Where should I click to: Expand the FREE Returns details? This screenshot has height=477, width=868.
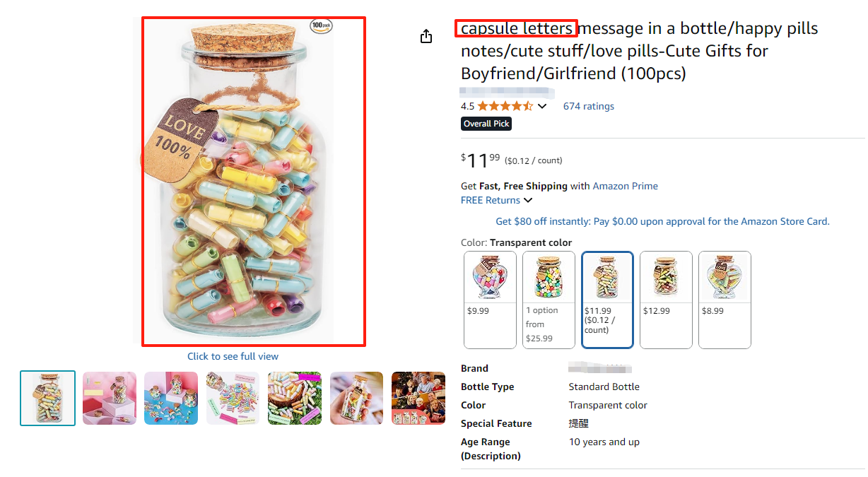495,200
